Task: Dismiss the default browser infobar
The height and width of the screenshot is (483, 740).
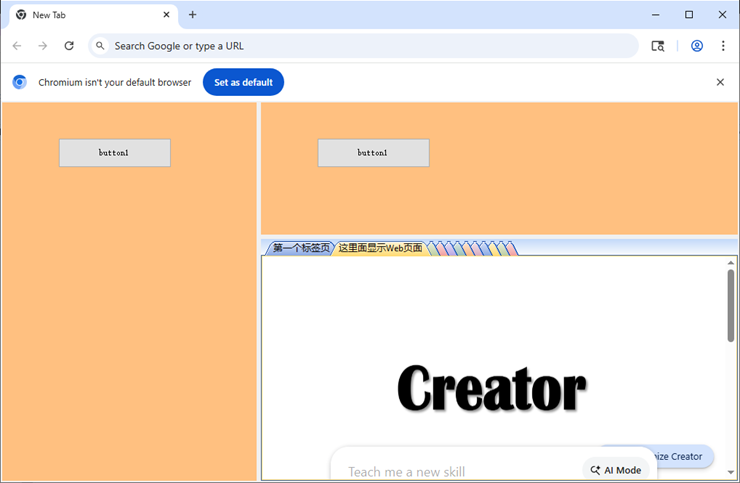Action: 720,82
